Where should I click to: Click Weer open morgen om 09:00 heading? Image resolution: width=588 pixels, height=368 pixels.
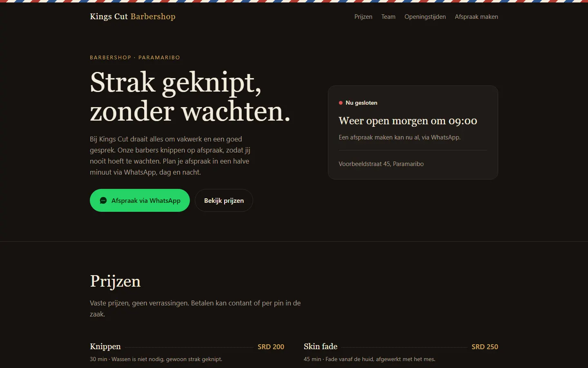(408, 121)
